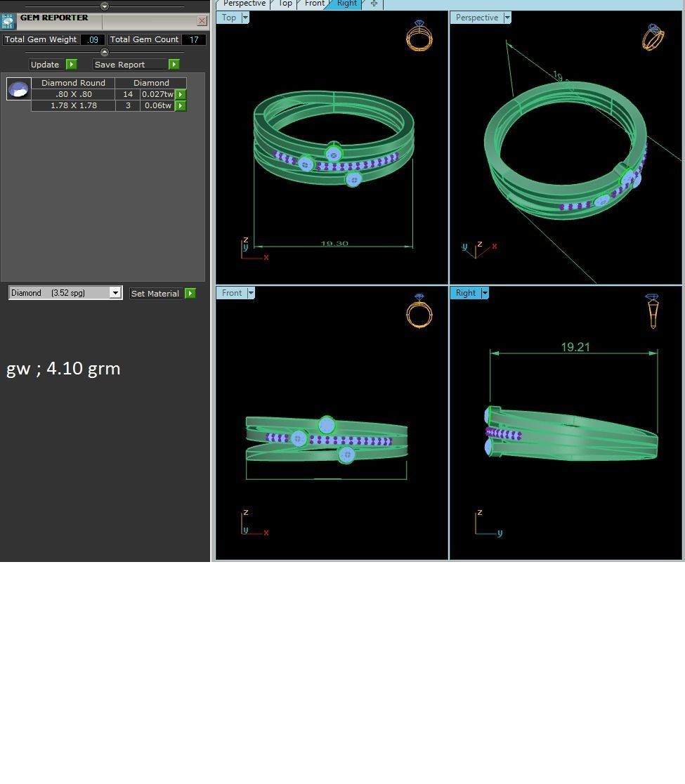The image size is (685, 784).
Task: Open the Right viewport title dropdown arrow
Action: (x=485, y=293)
